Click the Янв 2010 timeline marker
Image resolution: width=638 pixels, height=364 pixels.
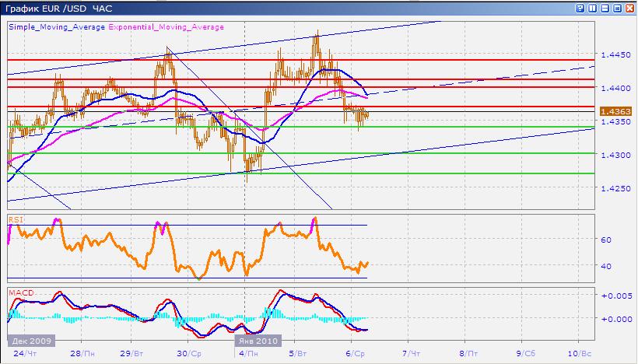coord(256,341)
